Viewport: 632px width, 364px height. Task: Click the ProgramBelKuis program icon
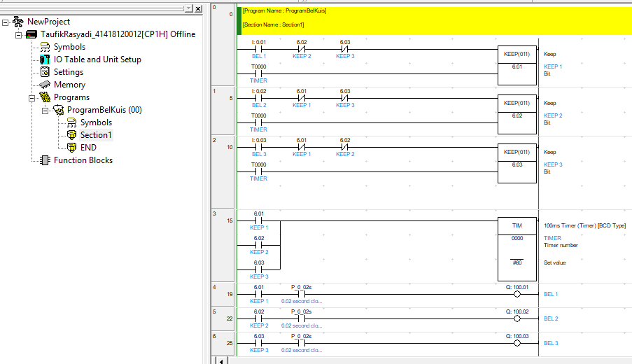58,110
